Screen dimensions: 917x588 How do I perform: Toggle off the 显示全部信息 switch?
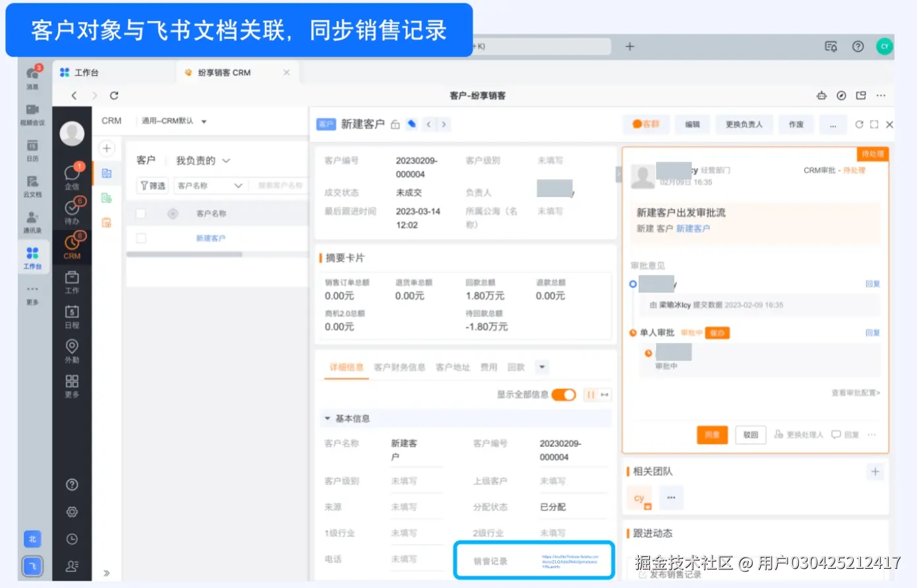point(564,394)
